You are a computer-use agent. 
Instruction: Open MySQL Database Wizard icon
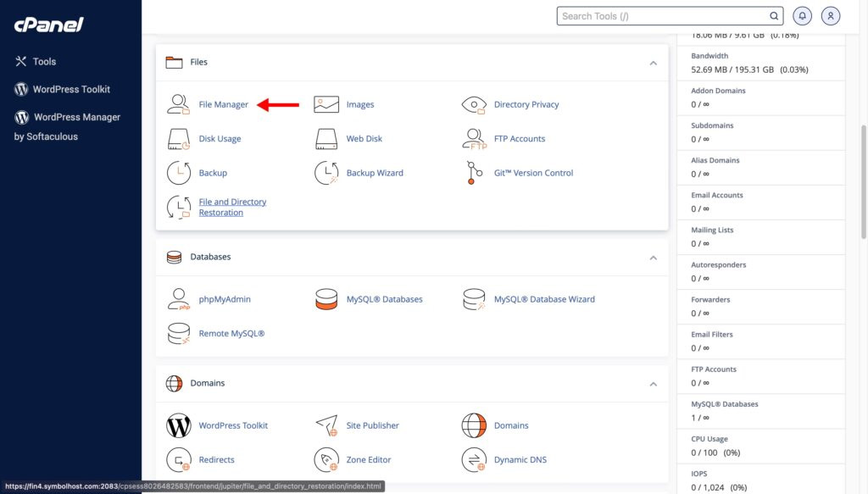click(x=474, y=299)
